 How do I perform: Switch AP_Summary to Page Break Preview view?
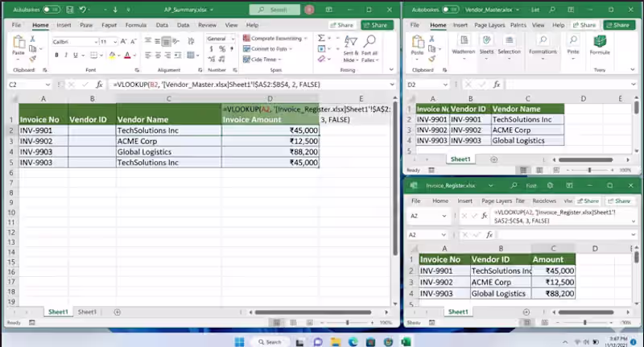pos(310,323)
